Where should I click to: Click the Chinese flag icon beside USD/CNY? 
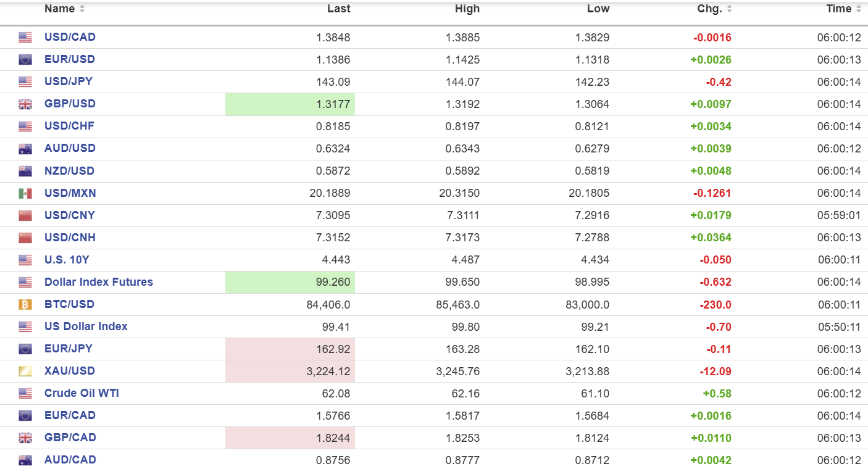tap(25, 215)
